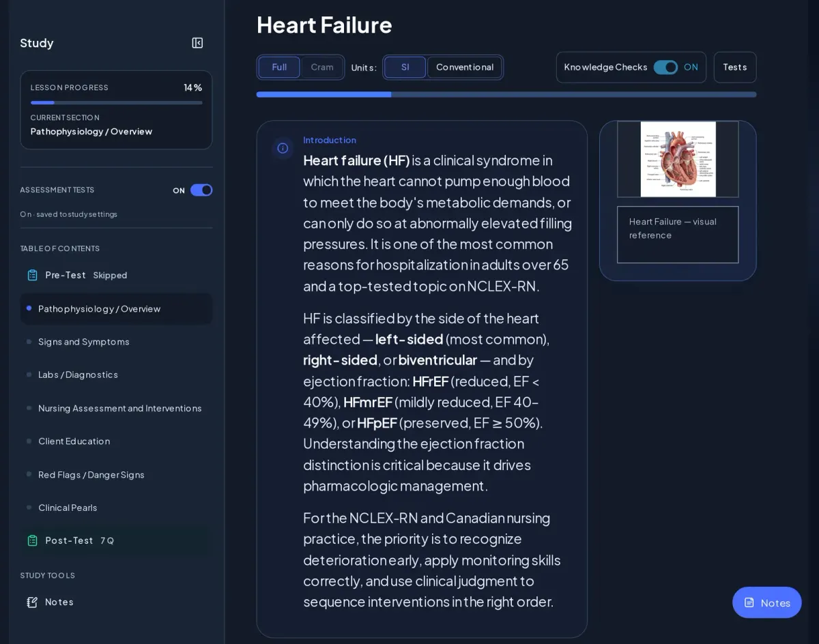Click the 'Study' sidebar title
The width and height of the screenshot is (819, 644).
click(37, 43)
